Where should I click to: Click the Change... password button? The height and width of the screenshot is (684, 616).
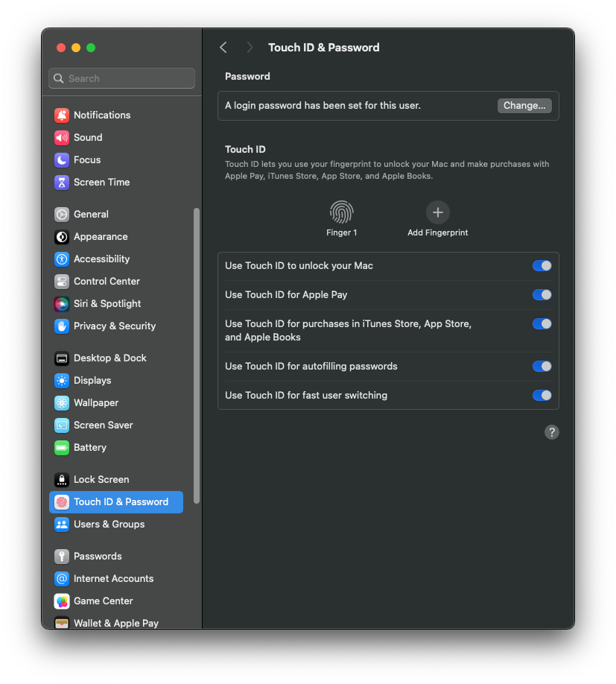click(x=524, y=106)
